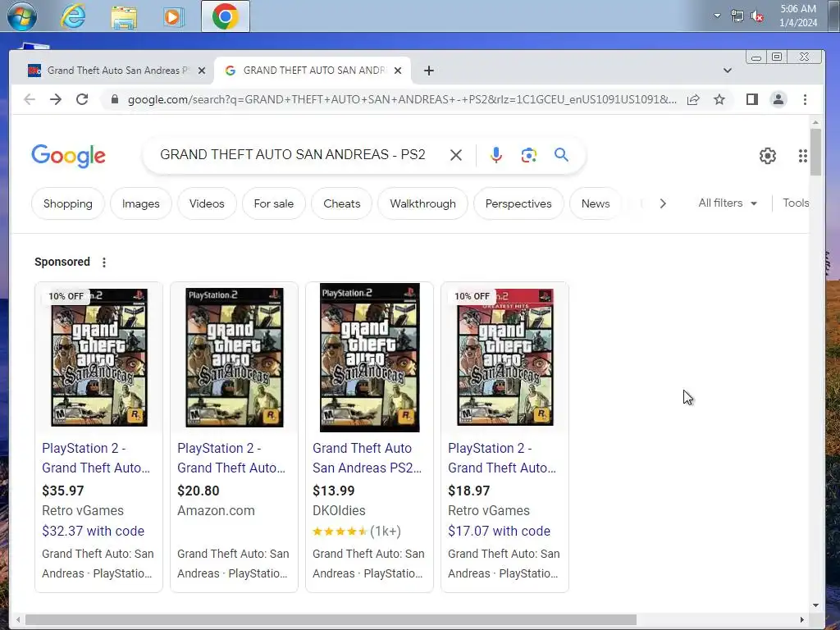Screen dimensions: 840x630
Task: Filter results by Images
Action: pyautogui.click(x=141, y=203)
